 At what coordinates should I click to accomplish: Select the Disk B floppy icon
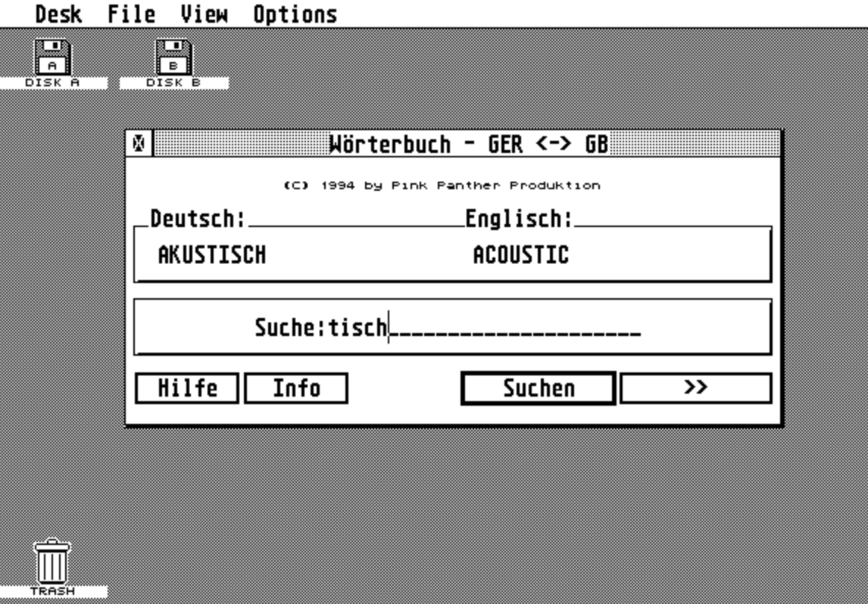174,58
